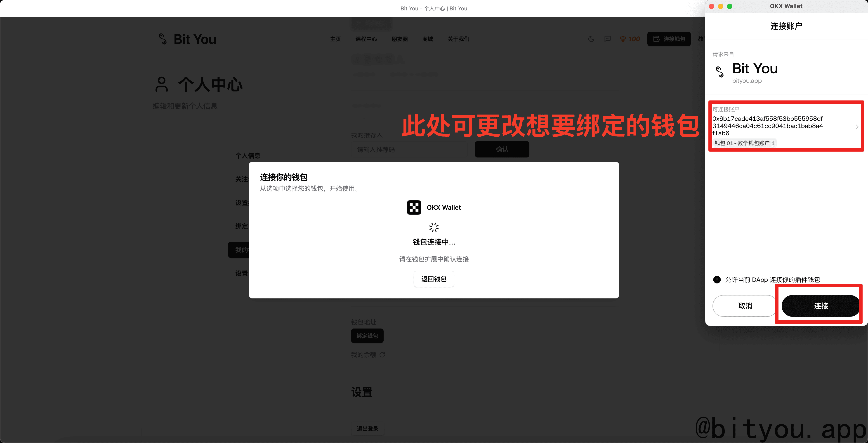Click the 返回钱包 button in dialog
The image size is (868, 443).
pyautogui.click(x=434, y=279)
